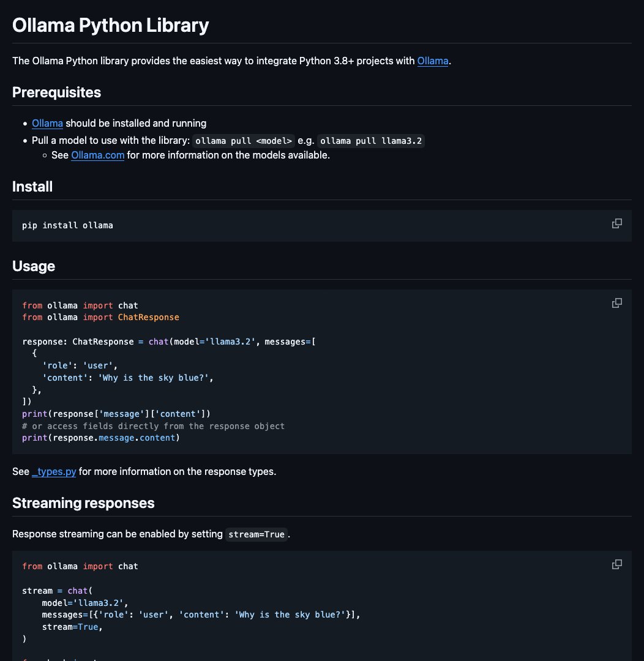Viewport: 644px width, 661px height.
Task: Click the print(response['message']['content']) line
Action: pyautogui.click(x=116, y=414)
